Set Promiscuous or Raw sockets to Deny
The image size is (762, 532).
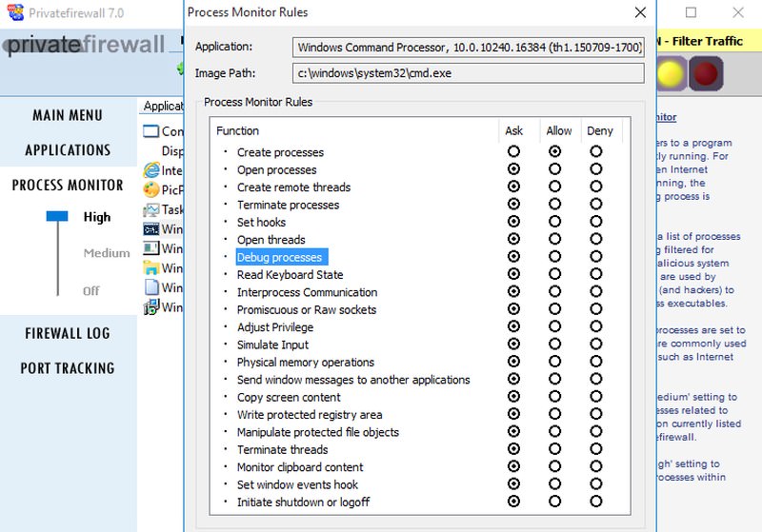[x=596, y=308]
